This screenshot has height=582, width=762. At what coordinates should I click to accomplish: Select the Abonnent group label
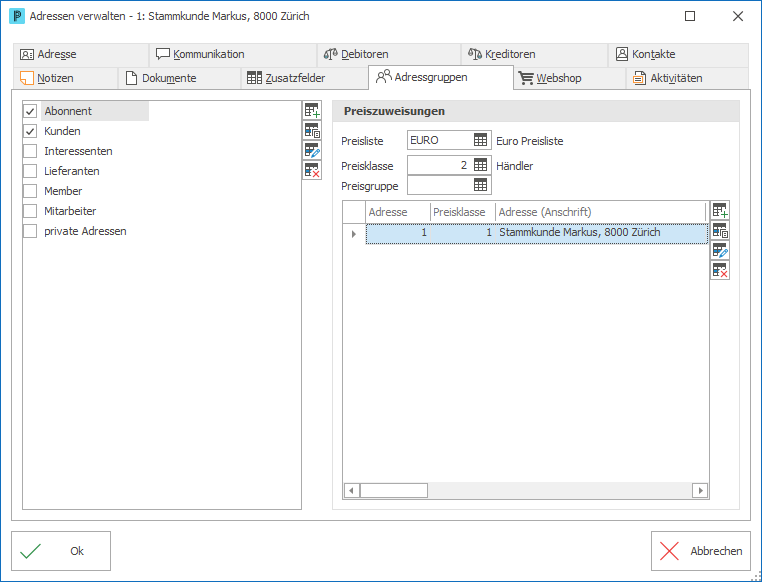(x=68, y=111)
